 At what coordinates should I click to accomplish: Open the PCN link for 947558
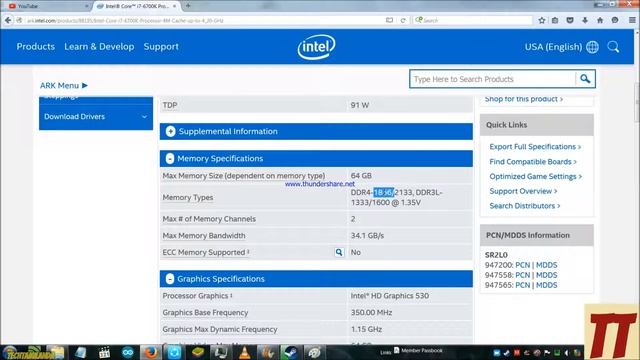pos(522,275)
